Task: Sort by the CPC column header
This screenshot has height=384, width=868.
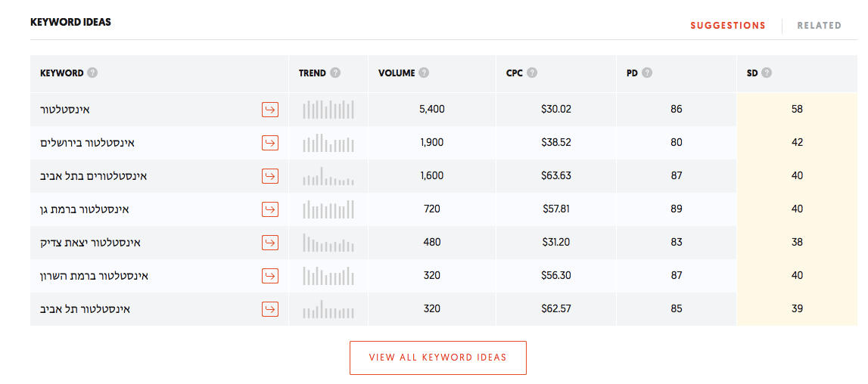Action: pos(515,73)
